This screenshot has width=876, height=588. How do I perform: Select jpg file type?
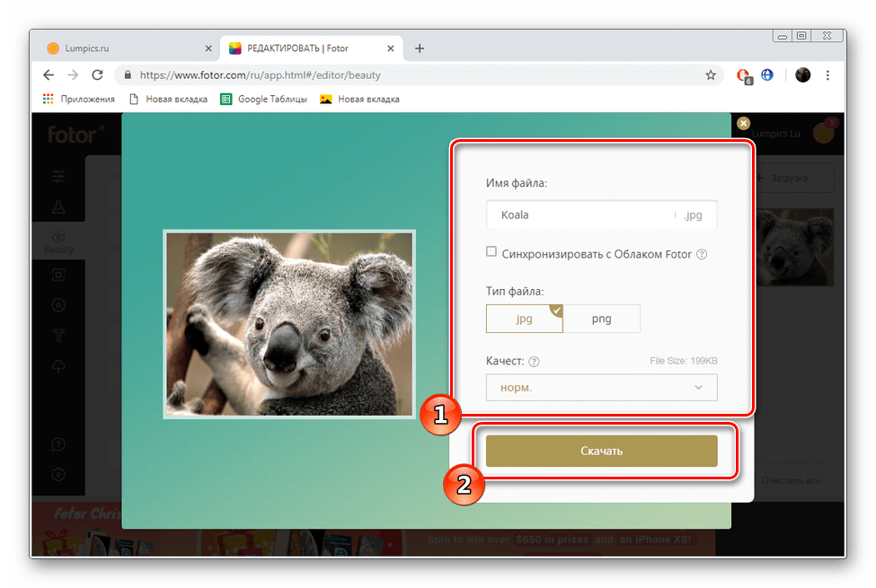point(524,319)
